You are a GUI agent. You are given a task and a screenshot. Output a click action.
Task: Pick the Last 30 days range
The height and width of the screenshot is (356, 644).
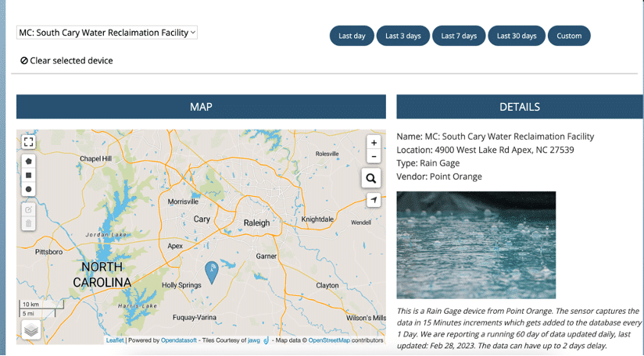pyautogui.click(x=517, y=36)
